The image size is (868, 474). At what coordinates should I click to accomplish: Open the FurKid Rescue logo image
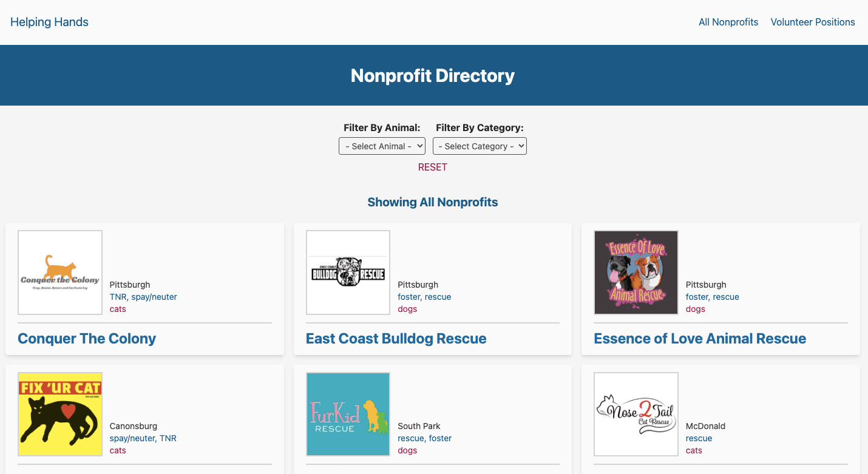(x=348, y=414)
